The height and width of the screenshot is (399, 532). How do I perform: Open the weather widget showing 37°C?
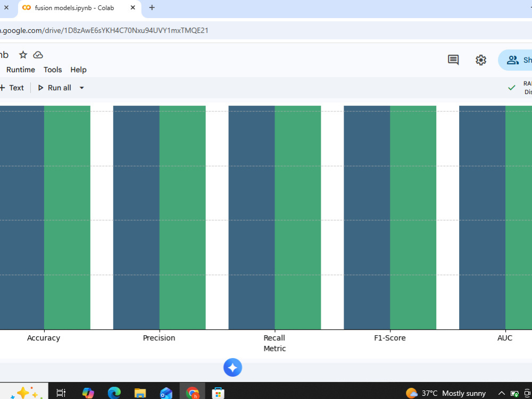tap(446, 393)
